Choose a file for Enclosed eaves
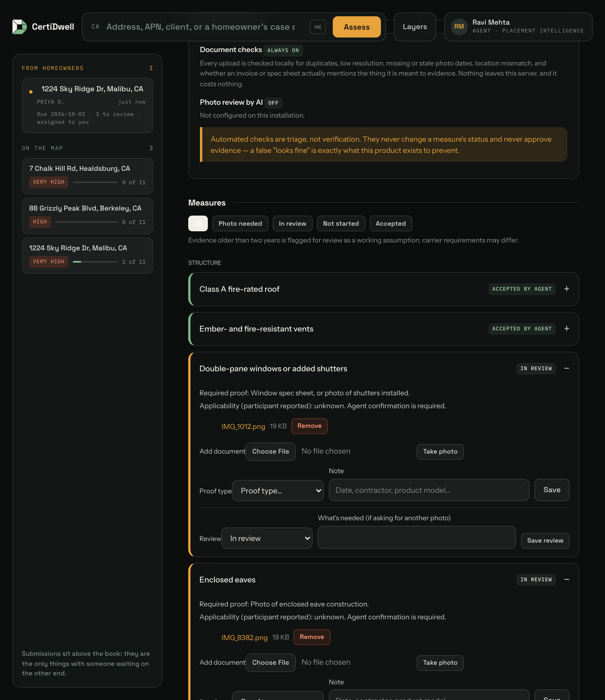605x700 pixels. coord(270,662)
